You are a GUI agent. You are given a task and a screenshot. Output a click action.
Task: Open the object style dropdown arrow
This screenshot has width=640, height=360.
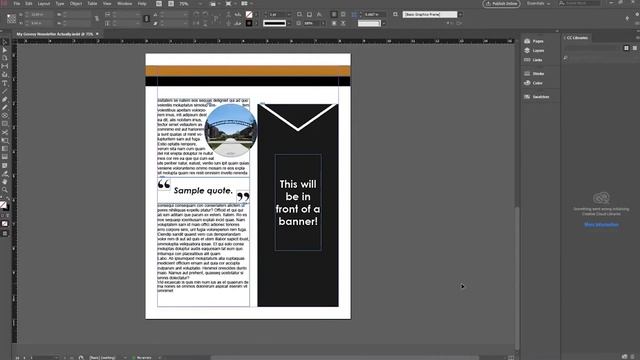460,14
